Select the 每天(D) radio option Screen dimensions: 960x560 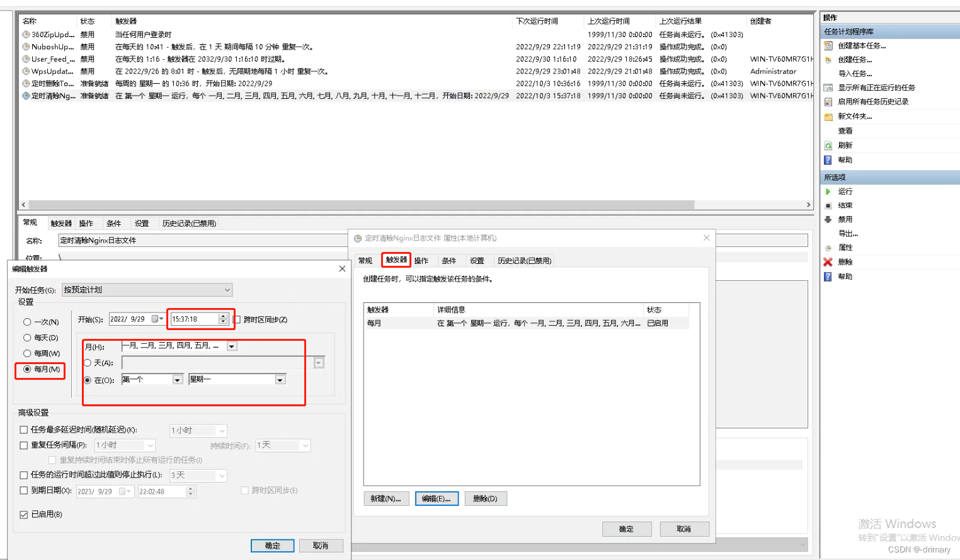coord(27,338)
